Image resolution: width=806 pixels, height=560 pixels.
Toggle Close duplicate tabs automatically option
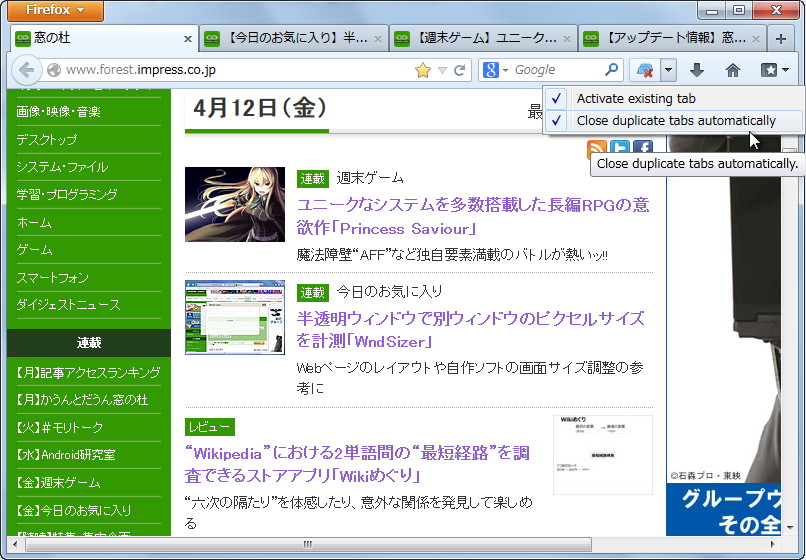tap(673, 121)
